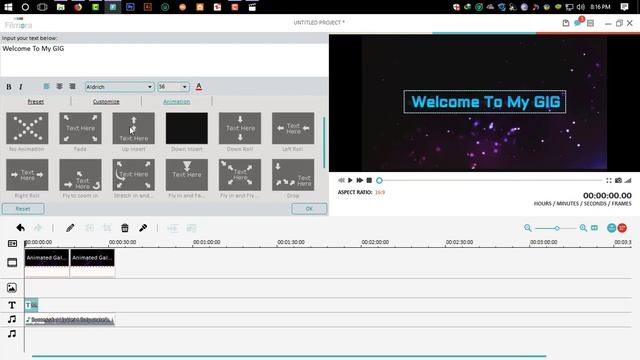Select the No Animation preset
This screenshot has height=360, width=640.
(27, 128)
